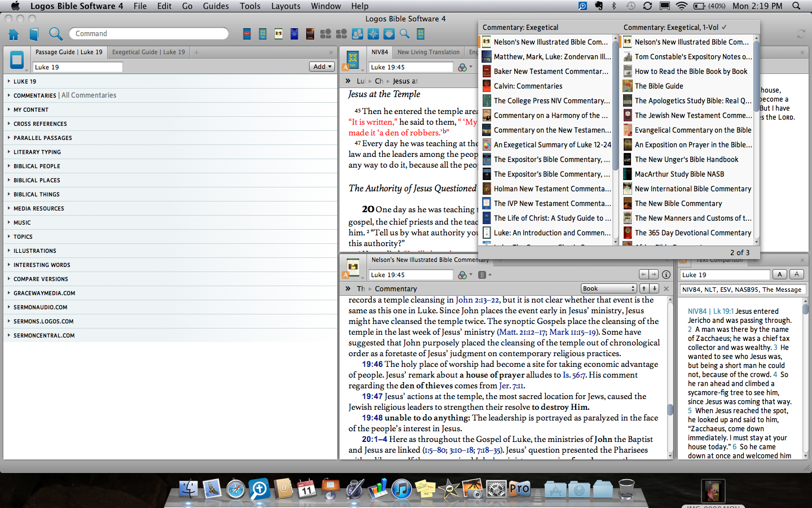The height and width of the screenshot is (508, 812).
Task: Expand the PARALLEL PASSAGES section
Action: 9,138
